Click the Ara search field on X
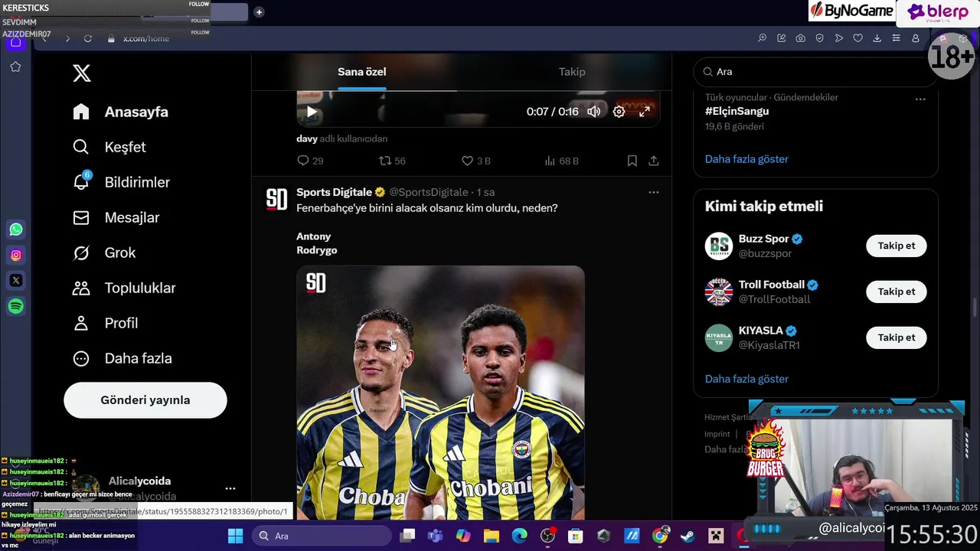The height and width of the screenshot is (551, 980). tap(815, 72)
